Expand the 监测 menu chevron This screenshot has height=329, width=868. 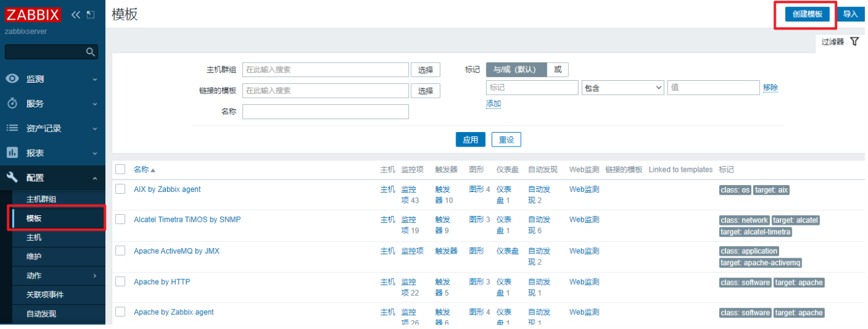[x=95, y=80]
